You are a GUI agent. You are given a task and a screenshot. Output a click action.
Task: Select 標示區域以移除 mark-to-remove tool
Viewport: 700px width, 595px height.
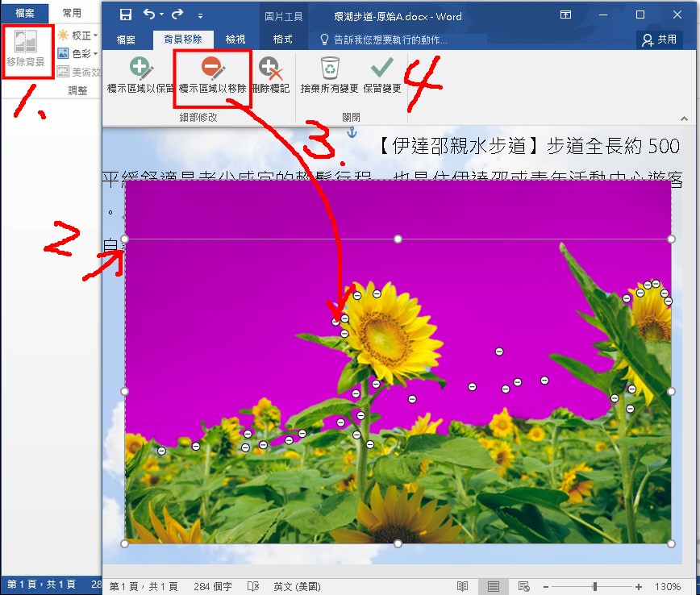pyautogui.click(x=212, y=75)
